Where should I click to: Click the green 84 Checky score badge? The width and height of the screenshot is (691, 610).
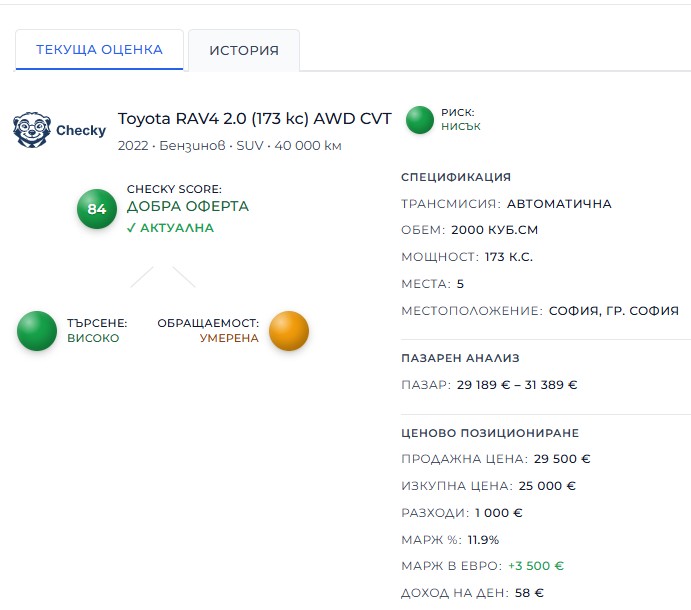coord(97,209)
